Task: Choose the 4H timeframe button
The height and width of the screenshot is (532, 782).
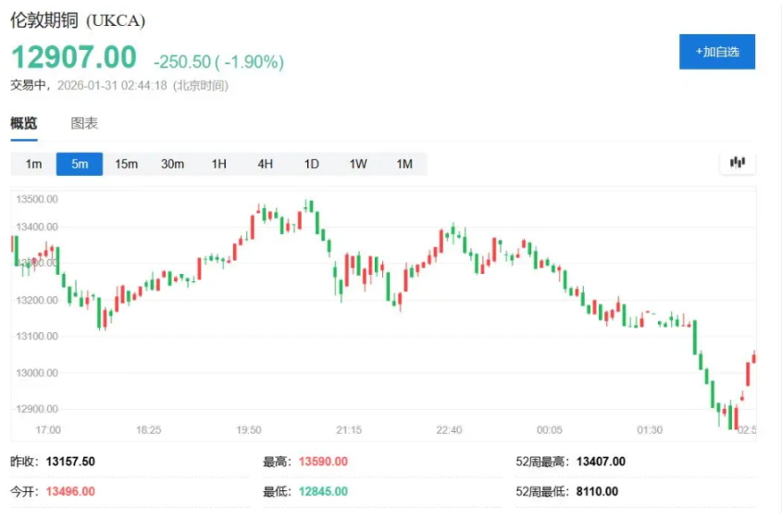Action: coord(265,164)
